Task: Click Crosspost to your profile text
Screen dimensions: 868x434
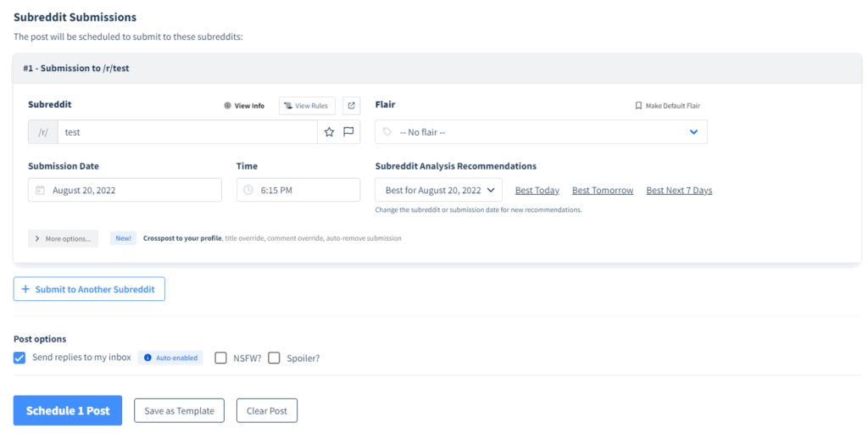Action: (x=183, y=238)
